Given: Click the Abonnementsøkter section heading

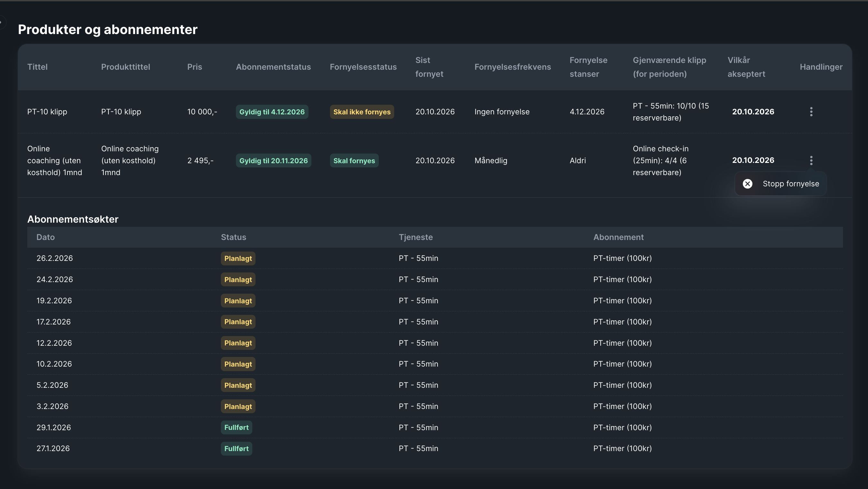Looking at the screenshot, I should pyautogui.click(x=73, y=219).
